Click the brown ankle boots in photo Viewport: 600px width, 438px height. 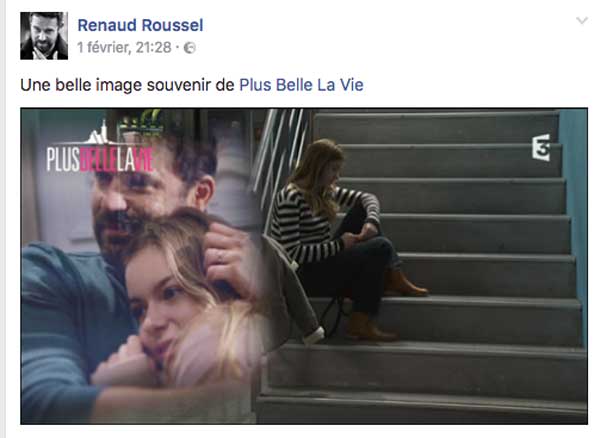(386, 306)
